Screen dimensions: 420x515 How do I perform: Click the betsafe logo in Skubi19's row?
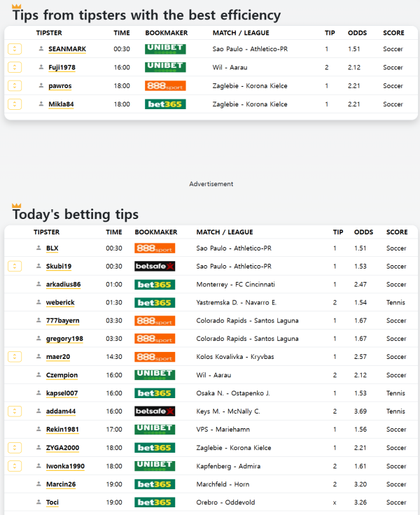pyautogui.click(x=154, y=267)
